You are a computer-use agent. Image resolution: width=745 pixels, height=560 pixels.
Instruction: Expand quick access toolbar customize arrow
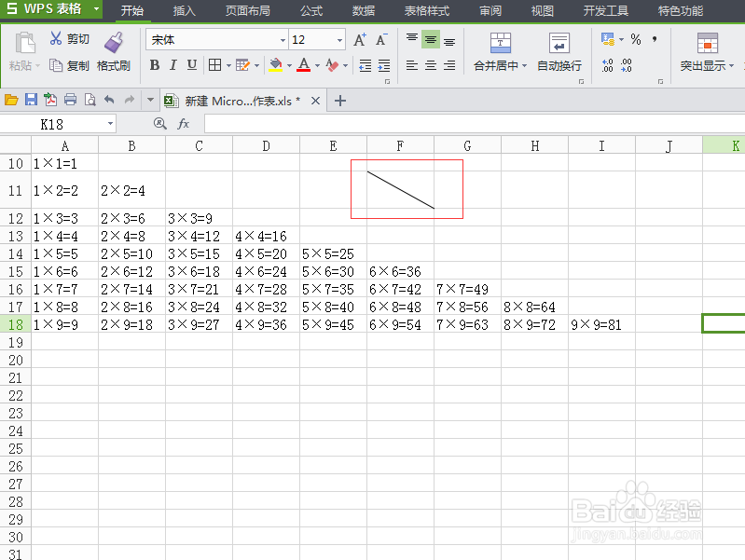(150, 100)
